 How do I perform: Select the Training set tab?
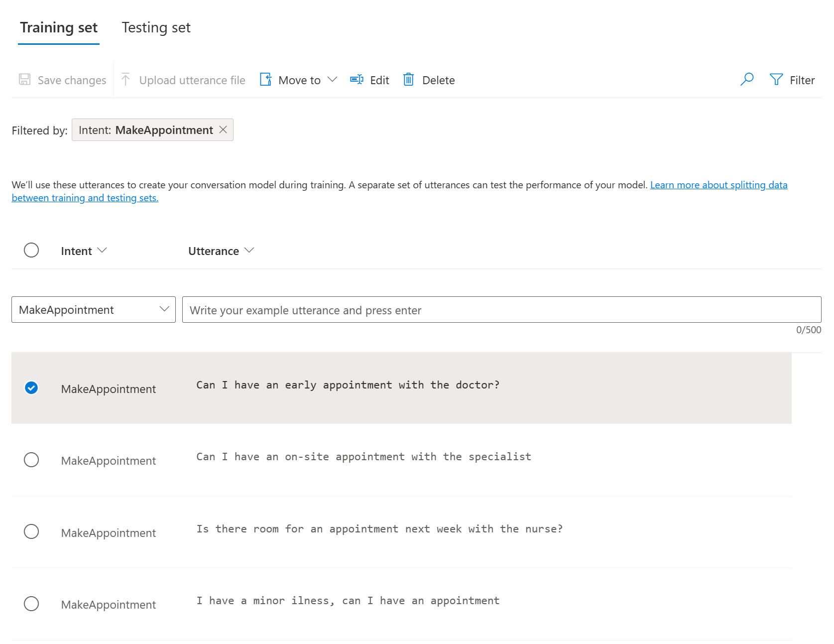[58, 27]
